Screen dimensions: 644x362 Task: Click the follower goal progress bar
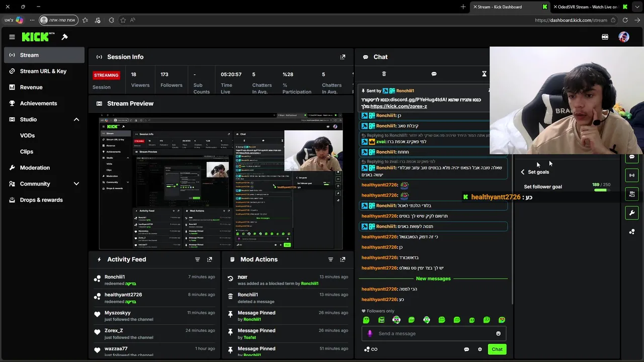tap(601, 190)
